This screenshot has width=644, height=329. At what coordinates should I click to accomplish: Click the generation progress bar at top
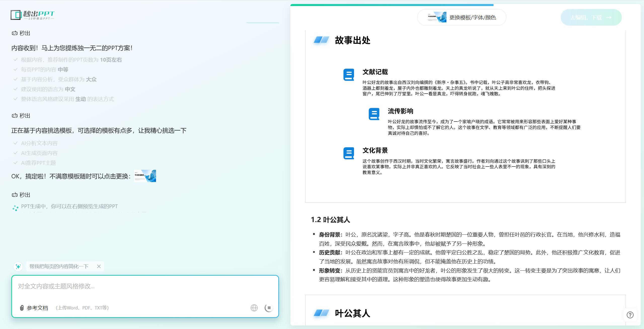tap(392, 5)
